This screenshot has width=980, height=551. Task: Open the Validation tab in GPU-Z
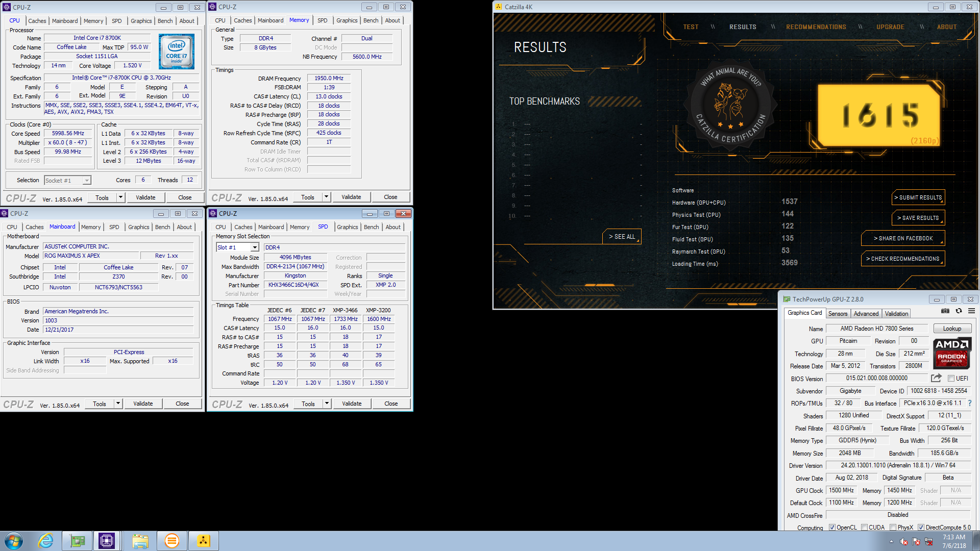click(x=896, y=314)
